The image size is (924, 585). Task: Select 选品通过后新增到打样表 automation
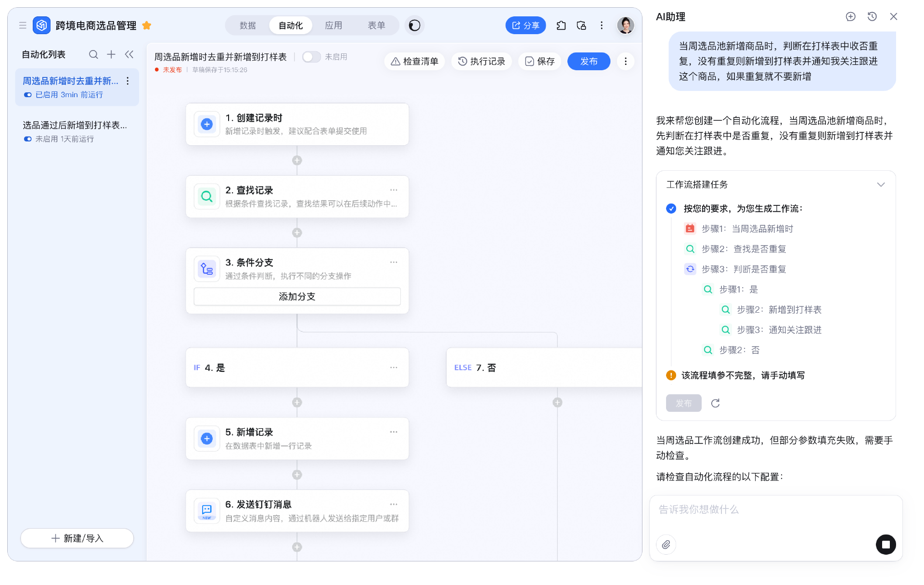coord(77,131)
